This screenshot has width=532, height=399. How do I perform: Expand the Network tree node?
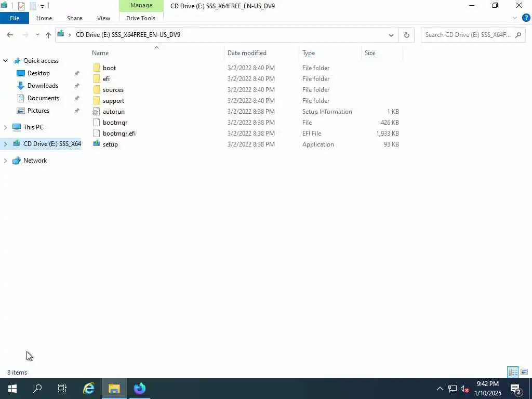5,161
